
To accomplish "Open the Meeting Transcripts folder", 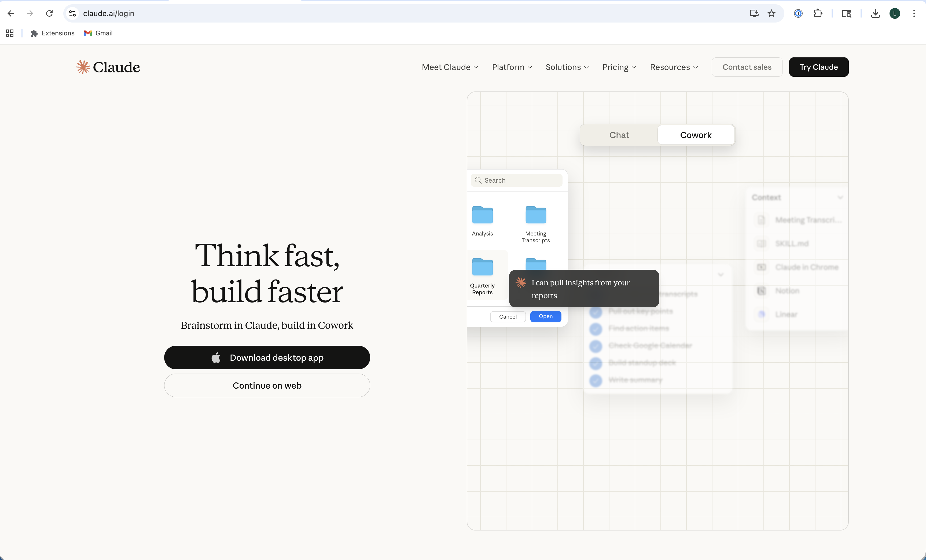I will pos(535,215).
